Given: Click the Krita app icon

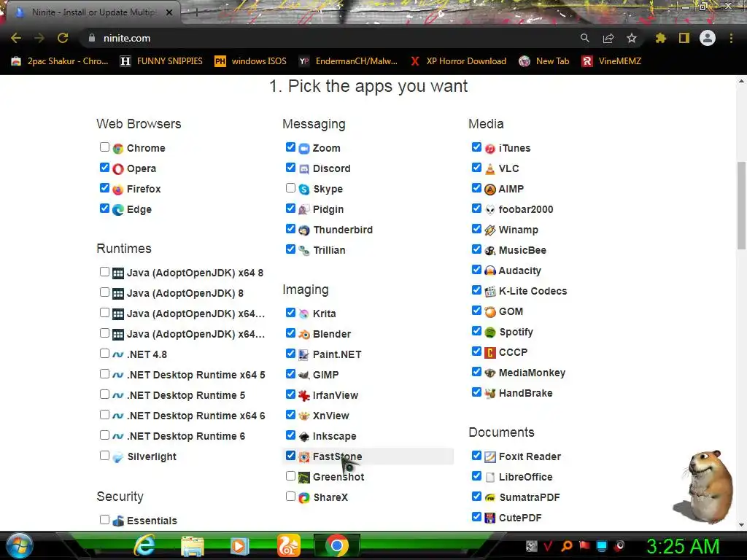Looking at the screenshot, I should [x=304, y=314].
